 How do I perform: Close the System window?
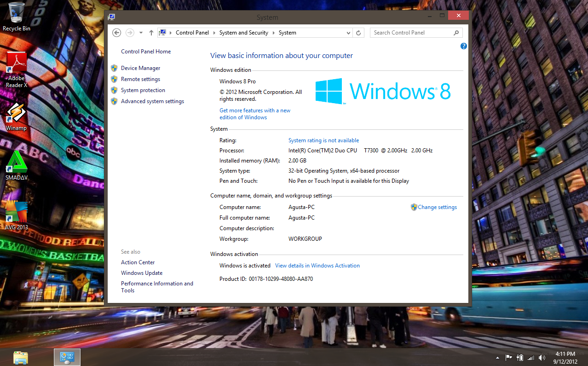point(458,16)
